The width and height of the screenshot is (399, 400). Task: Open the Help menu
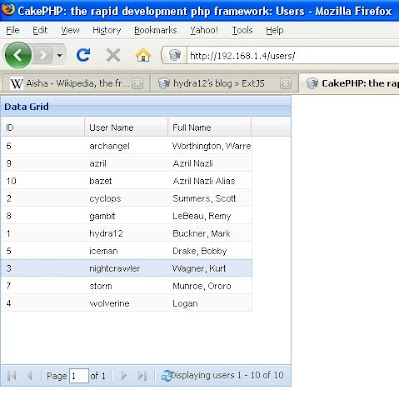[x=274, y=30]
